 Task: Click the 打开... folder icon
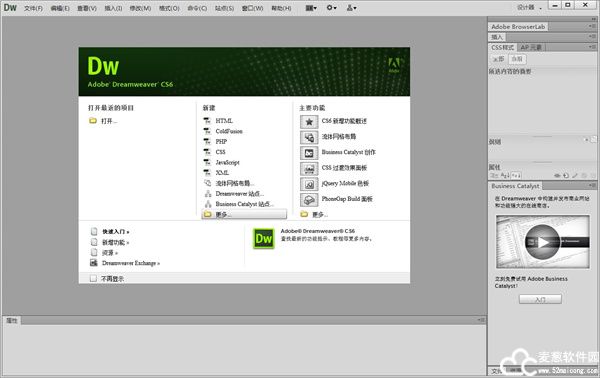[x=93, y=121]
